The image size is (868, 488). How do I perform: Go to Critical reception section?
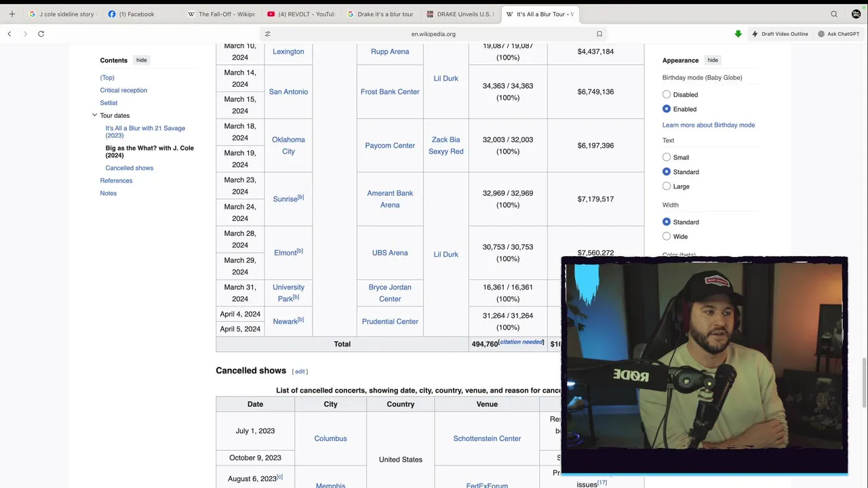pos(123,90)
